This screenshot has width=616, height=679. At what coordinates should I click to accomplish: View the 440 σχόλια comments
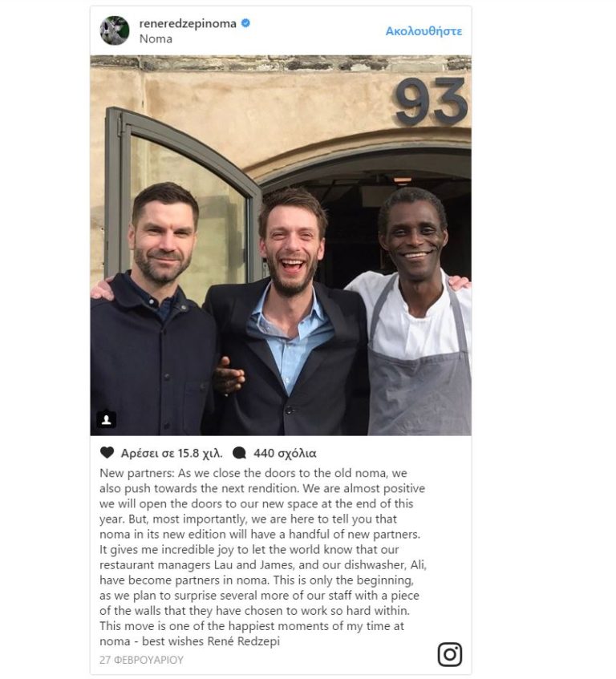tap(285, 454)
